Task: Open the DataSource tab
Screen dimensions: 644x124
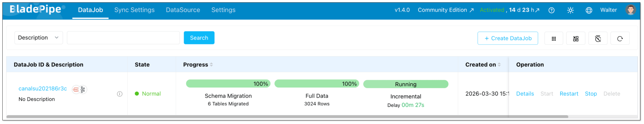Action: tap(183, 10)
